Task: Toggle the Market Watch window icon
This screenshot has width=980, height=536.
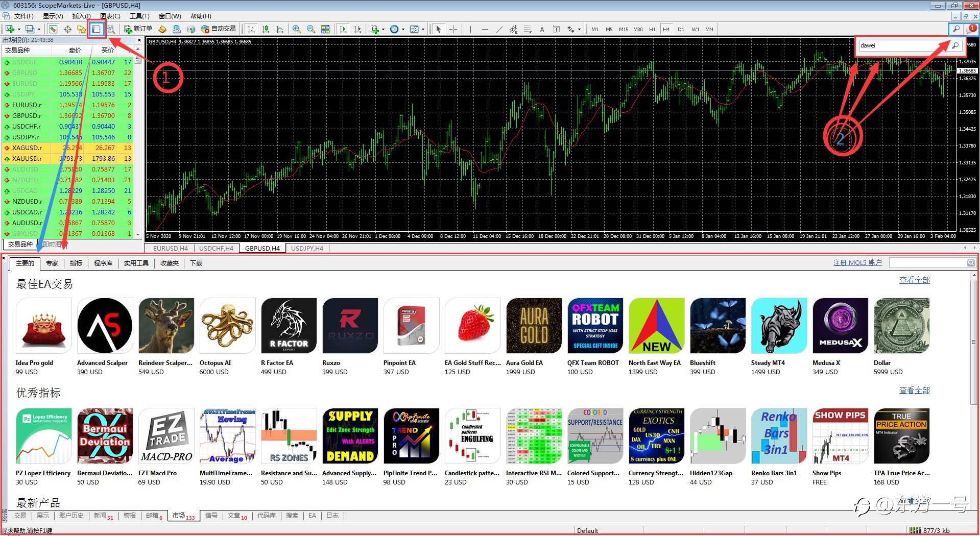Action: 53,29
